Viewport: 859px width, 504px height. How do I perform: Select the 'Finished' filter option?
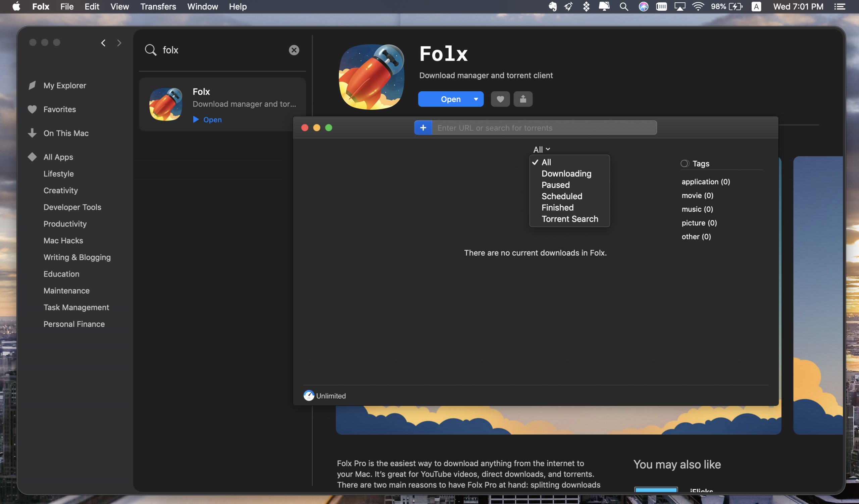click(557, 207)
